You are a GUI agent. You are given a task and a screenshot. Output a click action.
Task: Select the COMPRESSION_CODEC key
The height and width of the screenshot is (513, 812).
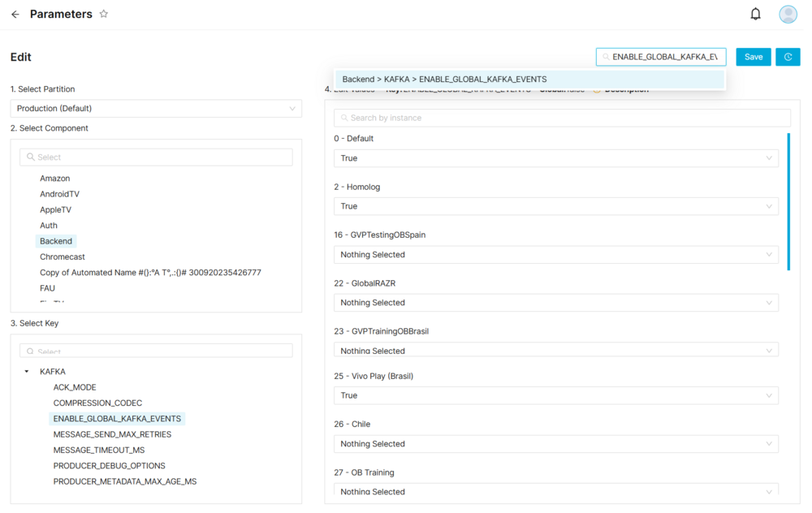97,403
